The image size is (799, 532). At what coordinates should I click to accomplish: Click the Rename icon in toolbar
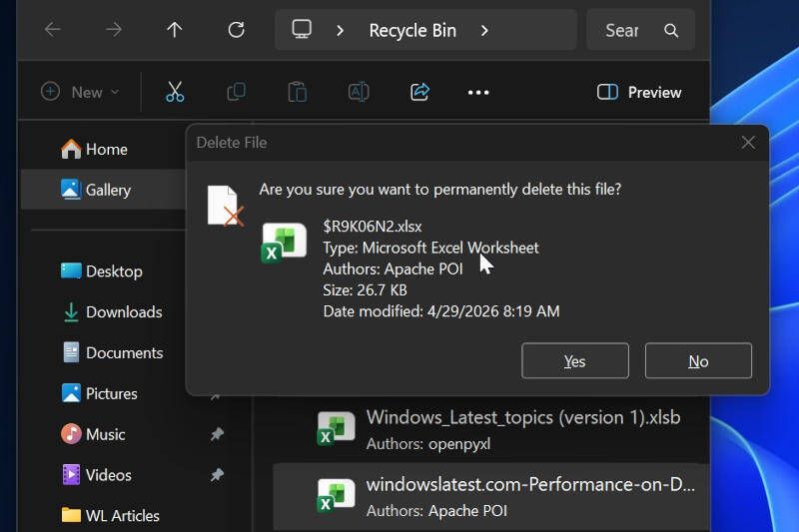point(359,92)
